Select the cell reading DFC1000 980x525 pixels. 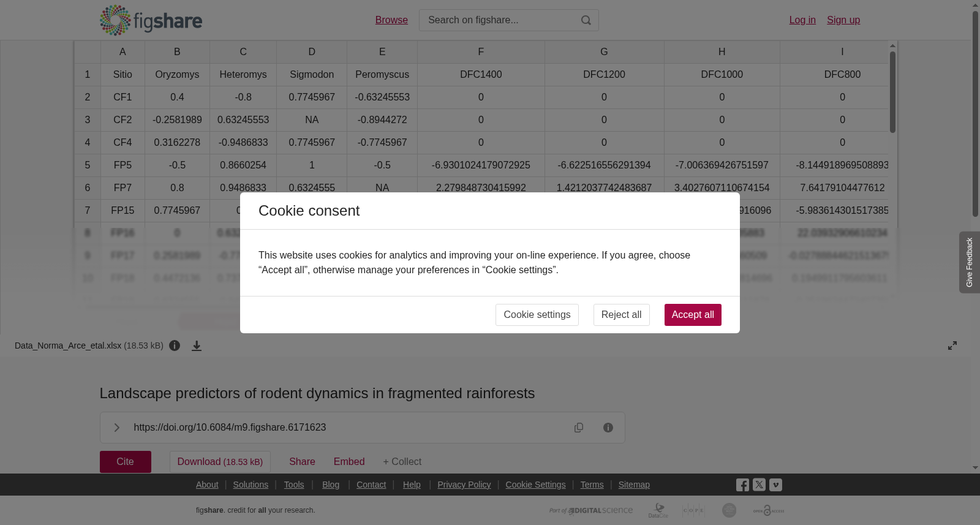722,75
